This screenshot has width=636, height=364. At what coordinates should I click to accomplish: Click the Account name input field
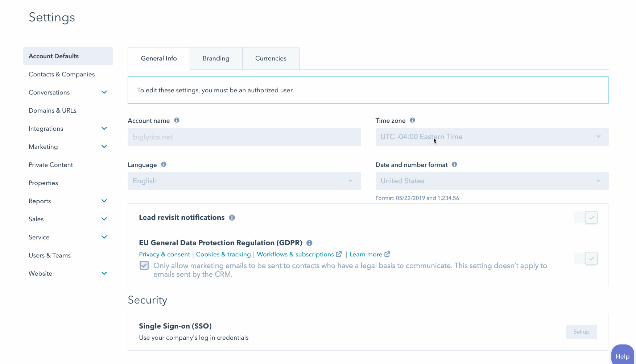tap(244, 137)
